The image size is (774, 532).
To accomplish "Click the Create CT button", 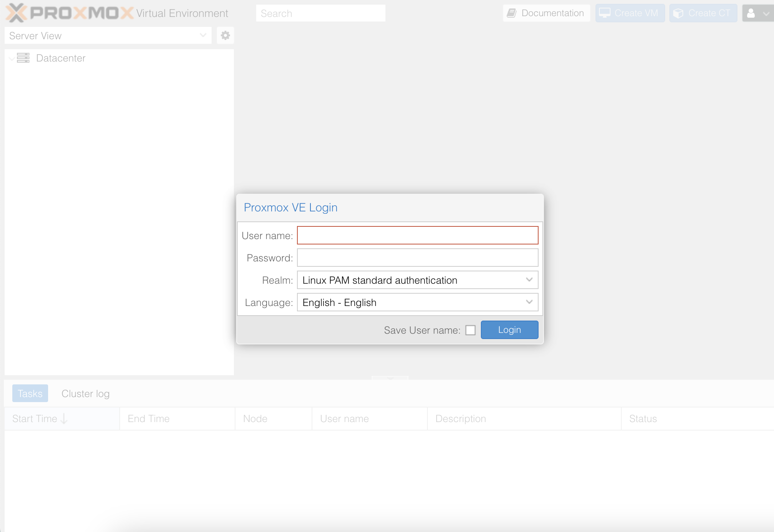I will pos(702,13).
